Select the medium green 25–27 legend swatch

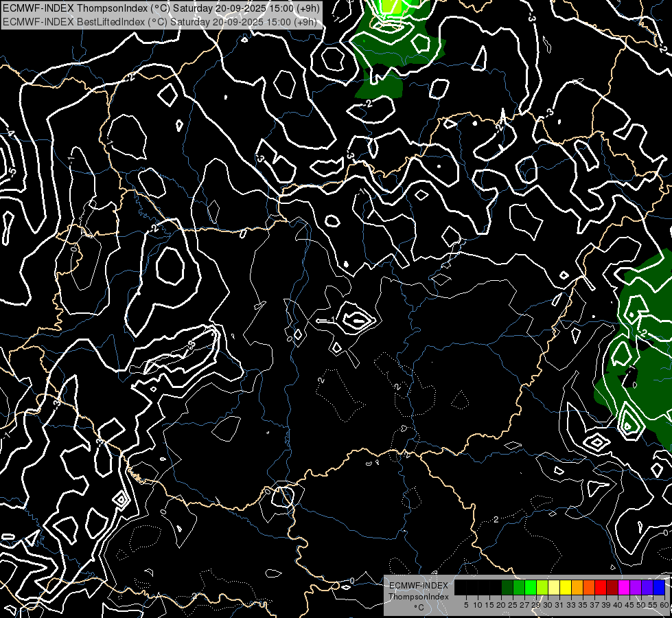(x=519, y=587)
